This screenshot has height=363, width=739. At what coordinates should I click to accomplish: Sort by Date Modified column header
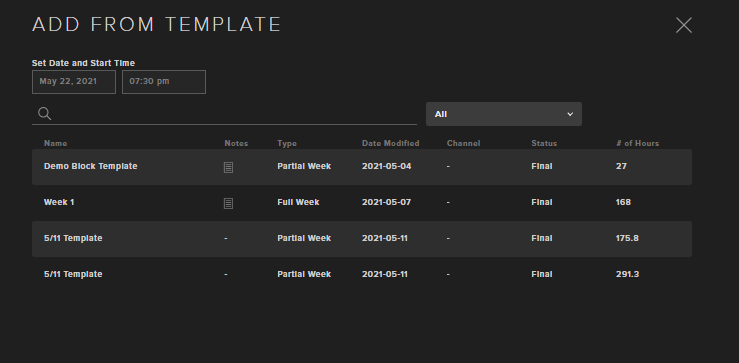pos(390,143)
